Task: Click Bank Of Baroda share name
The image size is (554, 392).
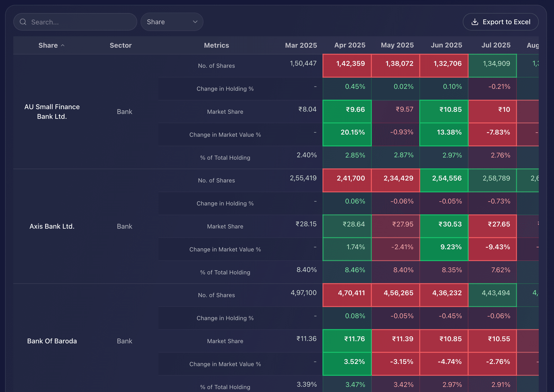Action: point(52,341)
